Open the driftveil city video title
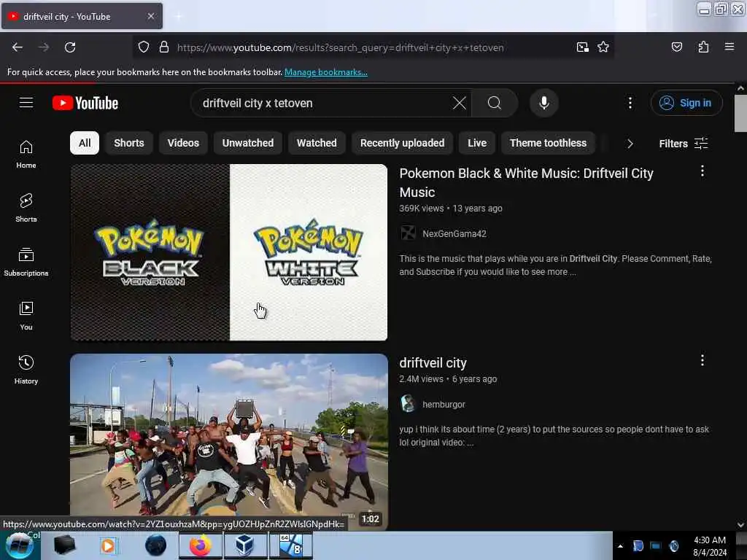 (433, 363)
